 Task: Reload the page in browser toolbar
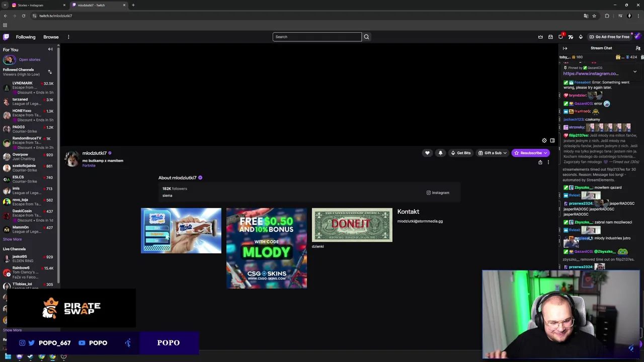coord(24,16)
